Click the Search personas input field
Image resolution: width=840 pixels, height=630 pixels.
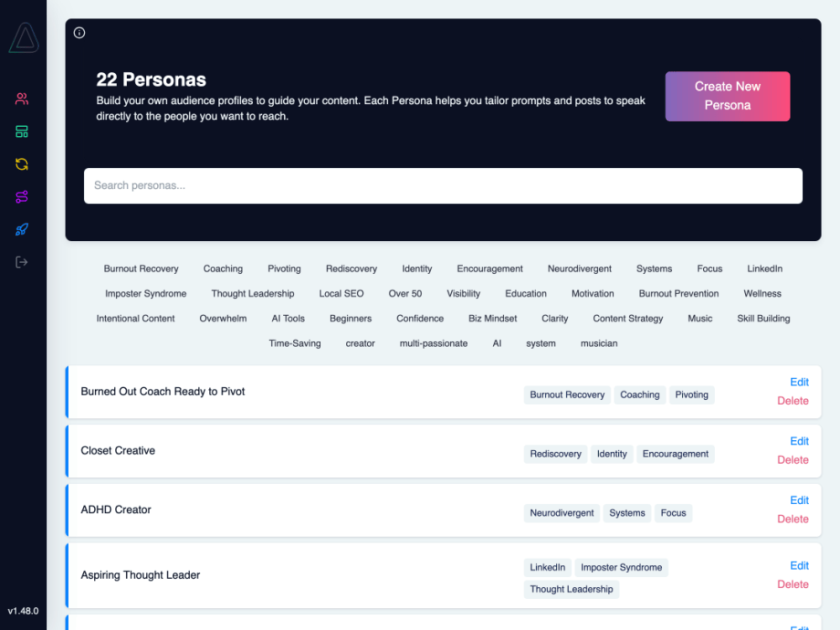point(443,186)
